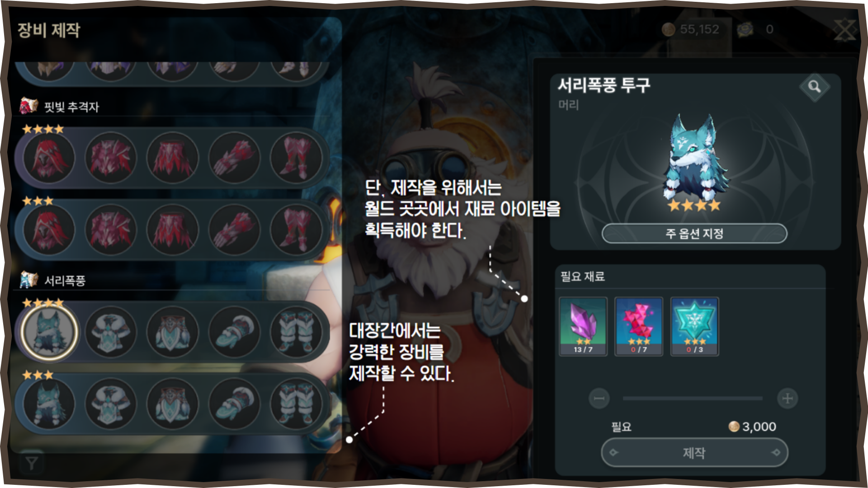The height and width of the screenshot is (488, 868).
Task: Select the 4-star red chest armor icon
Action: [x=111, y=158]
